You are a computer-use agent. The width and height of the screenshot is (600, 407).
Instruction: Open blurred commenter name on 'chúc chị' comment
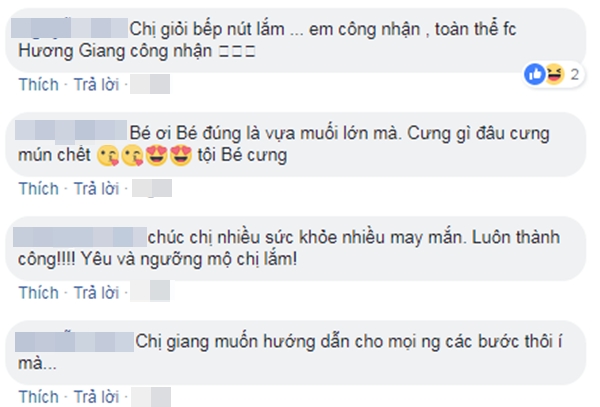tap(80, 237)
